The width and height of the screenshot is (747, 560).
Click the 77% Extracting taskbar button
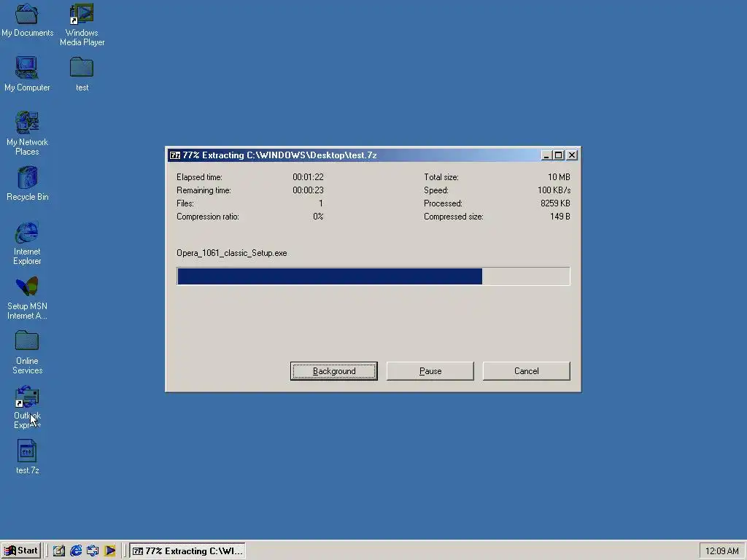[187, 551]
